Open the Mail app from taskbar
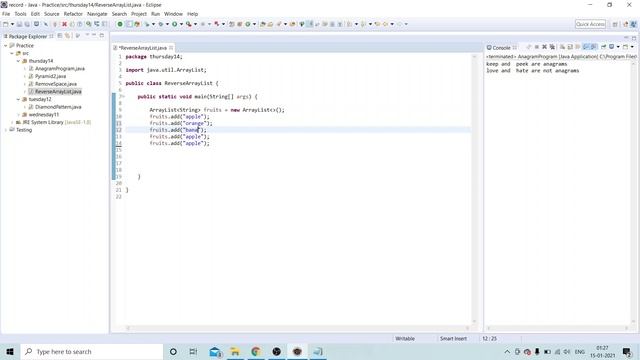This screenshot has width=640, height=360. (215, 351)
